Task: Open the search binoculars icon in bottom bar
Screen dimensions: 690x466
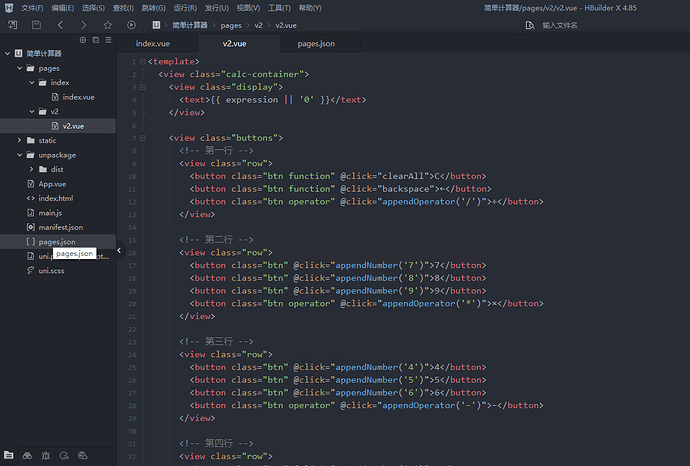Action: 27,456
